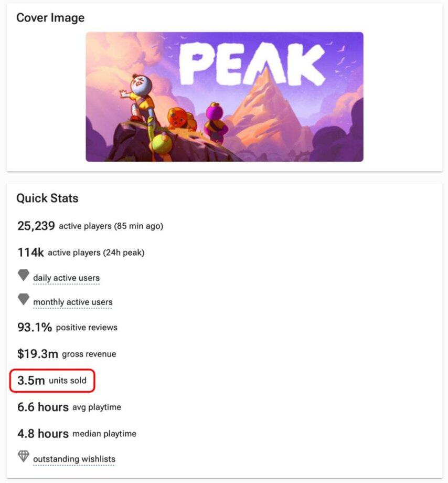Click the active players (24h peak) label
This screenshot has height=483, width=448.
point(96,253)
